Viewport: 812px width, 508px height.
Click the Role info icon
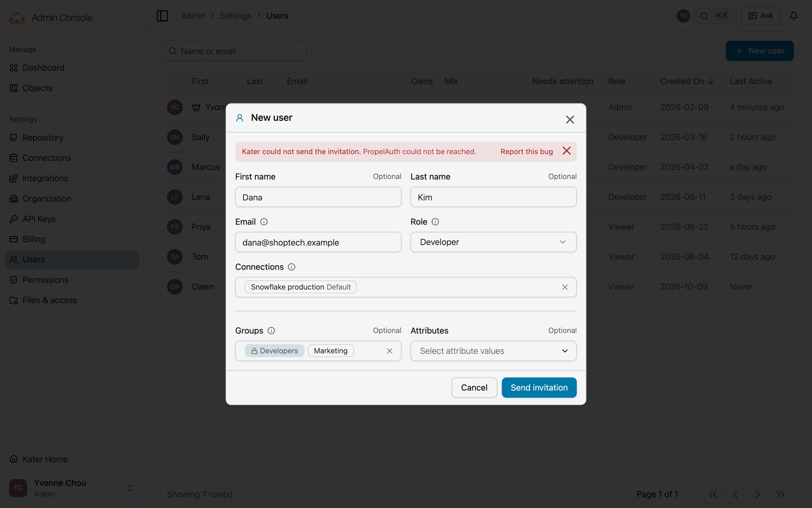click(435, 222)
